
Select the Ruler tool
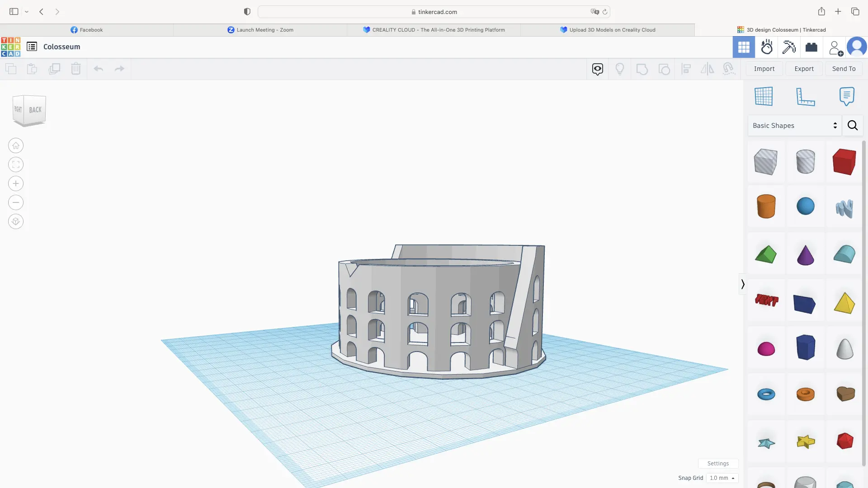[805, 96]
